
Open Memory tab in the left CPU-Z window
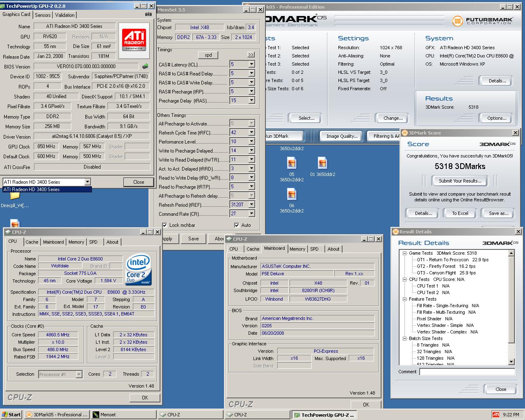pyautogui.click(x=76, y=242)
